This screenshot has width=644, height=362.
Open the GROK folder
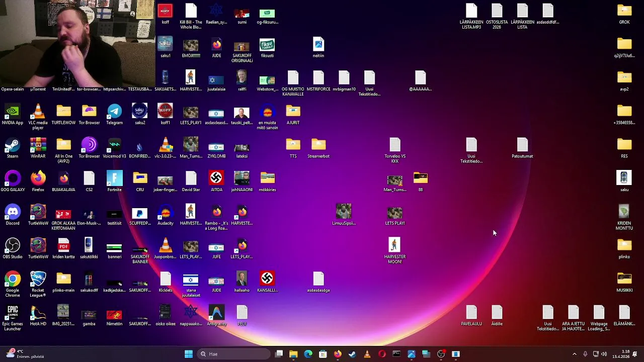pos(624,14)
